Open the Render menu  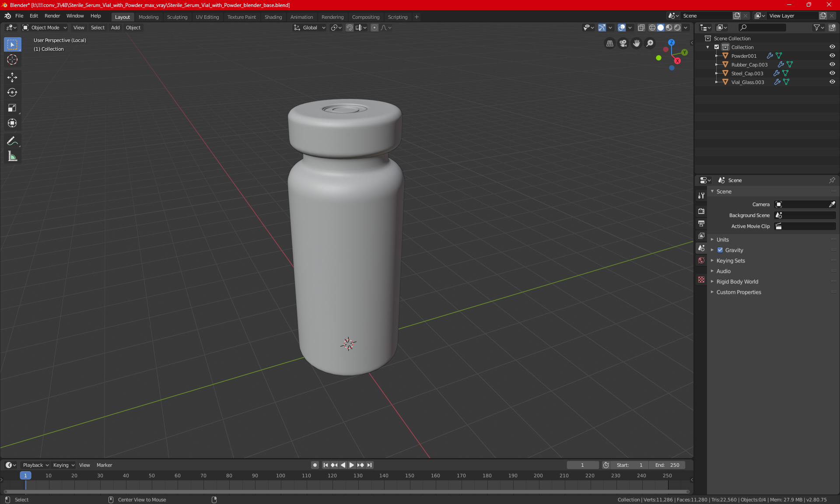pyautogui.click(x=52, y=16)
